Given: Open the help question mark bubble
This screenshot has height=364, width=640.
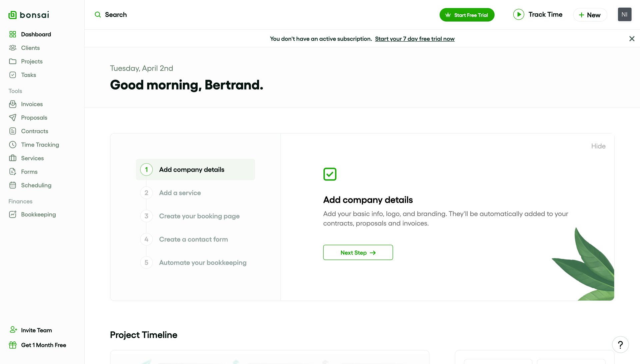Looking at the screenshot, I should [x=620, y=344].
